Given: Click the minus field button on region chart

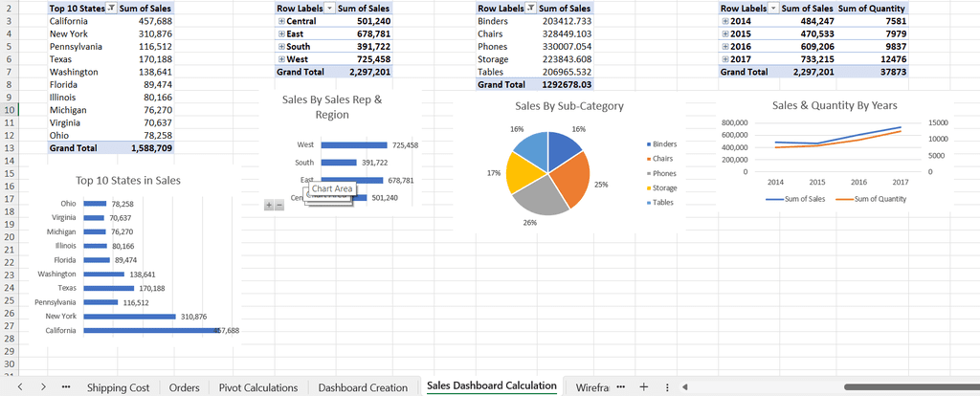Looking at the screenshot, I should [278, 206].
